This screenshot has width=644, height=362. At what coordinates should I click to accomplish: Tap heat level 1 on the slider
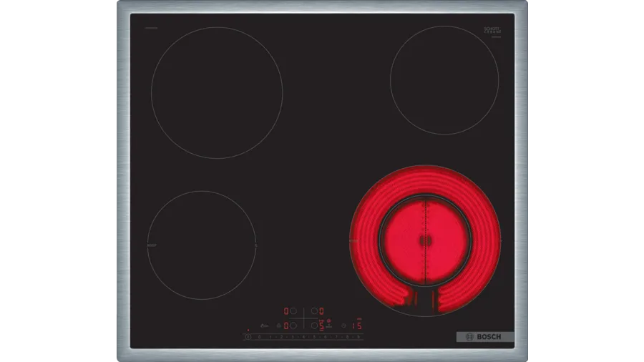270,337
